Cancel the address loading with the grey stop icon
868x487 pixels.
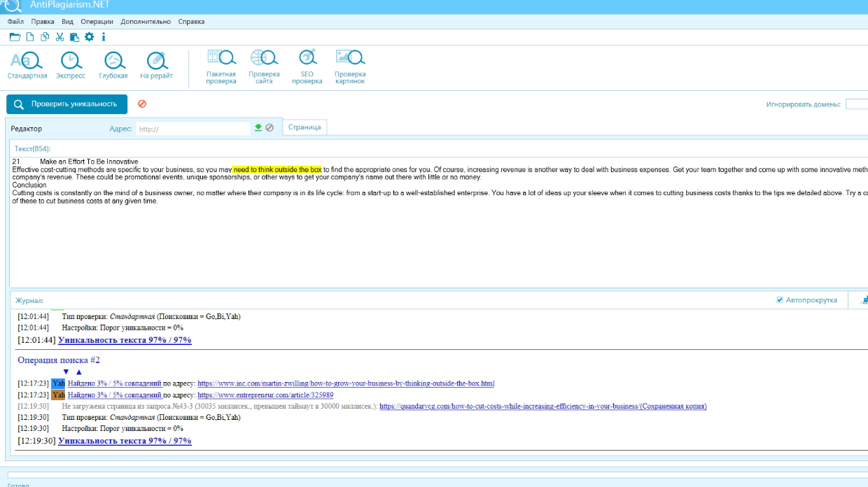click(x=269, y=127)
